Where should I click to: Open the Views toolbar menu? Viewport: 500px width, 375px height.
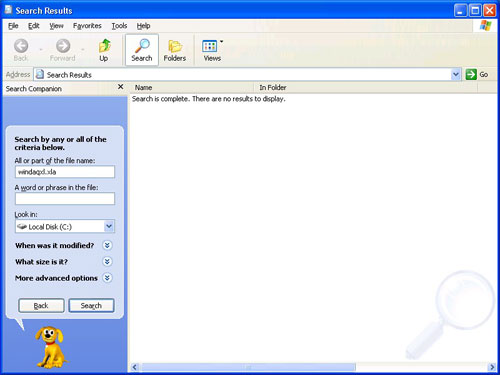coord(212,50)
